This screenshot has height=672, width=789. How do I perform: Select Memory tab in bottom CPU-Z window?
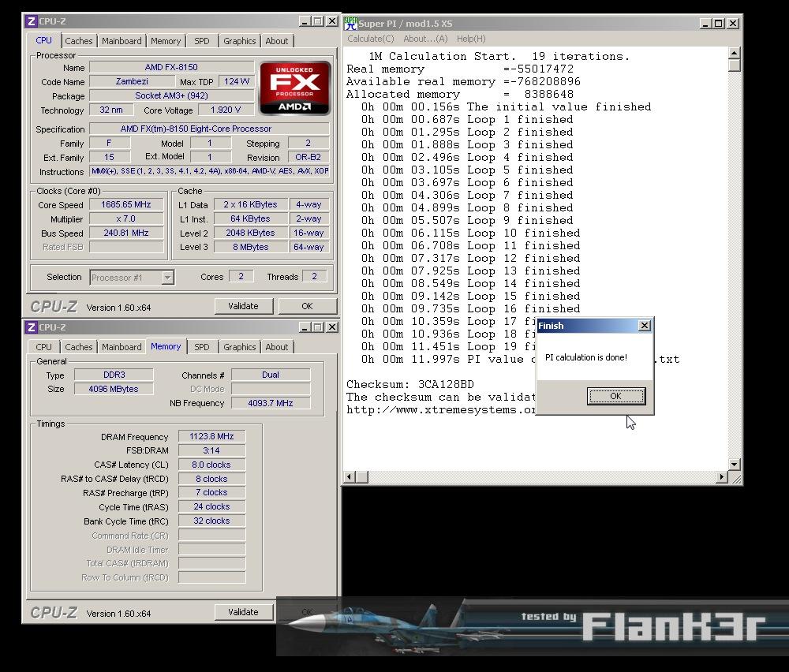coord(166,346)
